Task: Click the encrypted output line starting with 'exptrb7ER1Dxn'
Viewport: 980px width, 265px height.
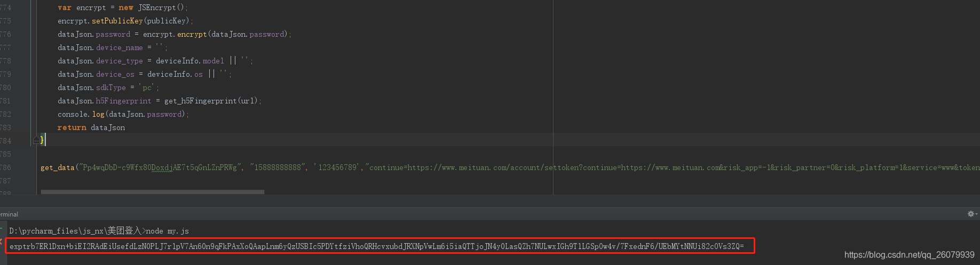Action: [376, 246]
